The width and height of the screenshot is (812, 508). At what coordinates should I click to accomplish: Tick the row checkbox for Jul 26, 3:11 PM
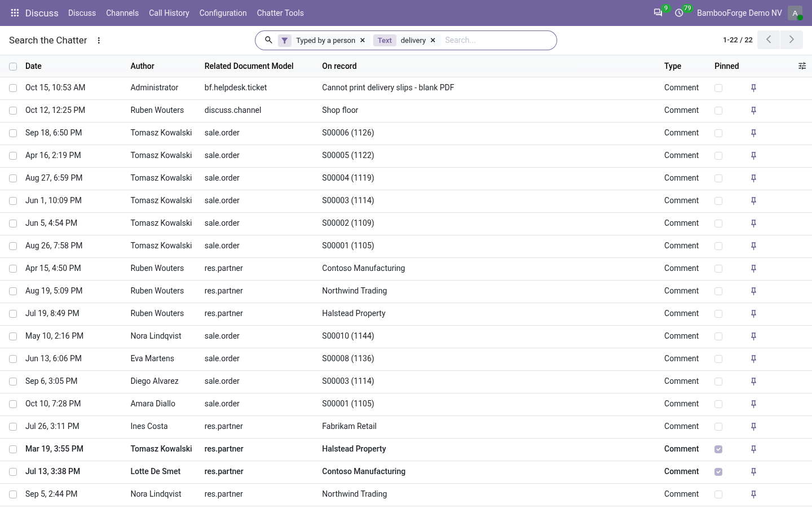point(13,427)
